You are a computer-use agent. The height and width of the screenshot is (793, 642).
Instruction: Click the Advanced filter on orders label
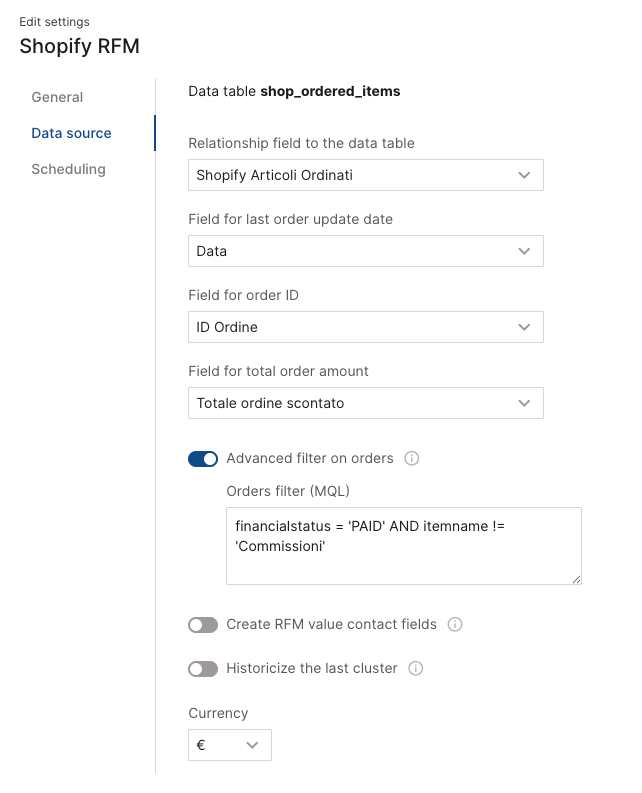310,459
